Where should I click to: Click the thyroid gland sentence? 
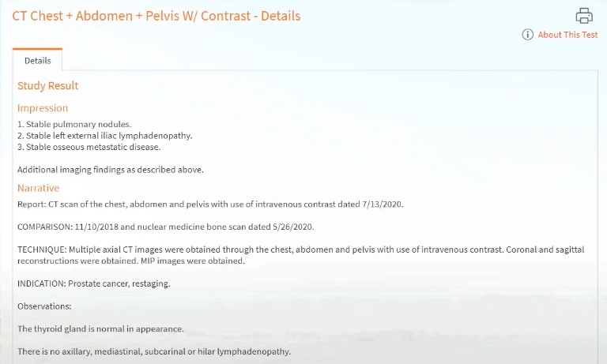point(100,328)
